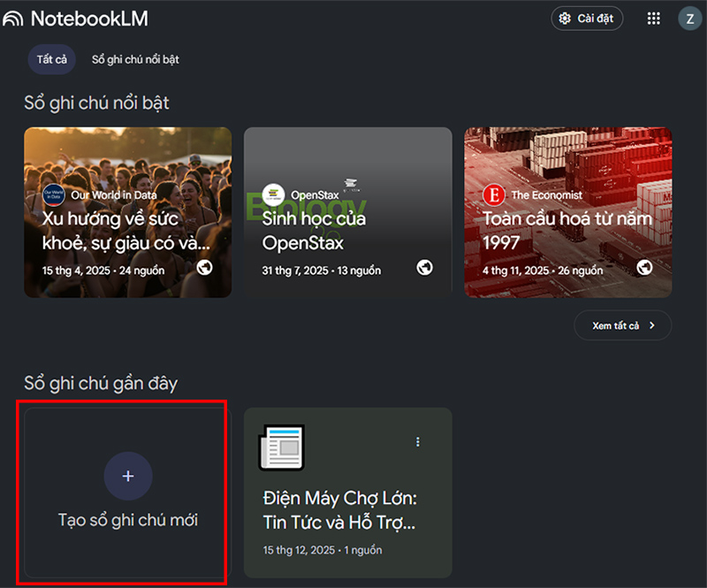This screenshot has height=588, width=707.
Task: Click Tạo sổ ghi chú mới label
Action: pyautogui.click(x=128, y=520)
